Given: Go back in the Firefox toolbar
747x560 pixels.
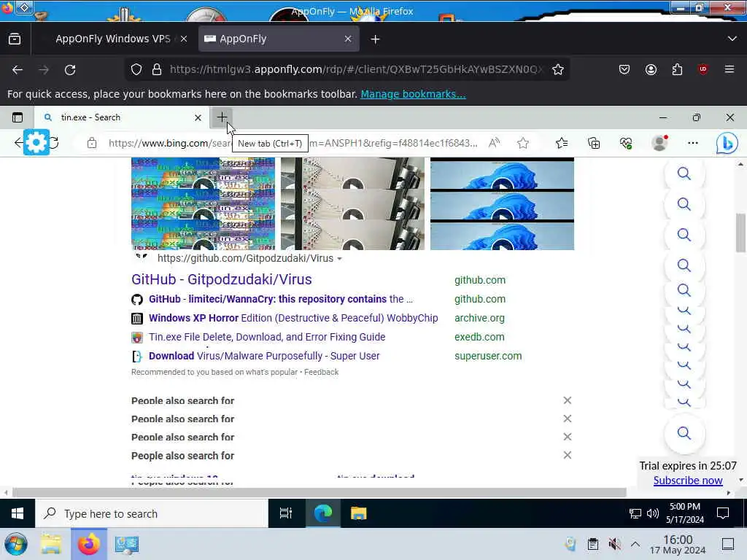Looking at the screenshot, I should 18,69.
